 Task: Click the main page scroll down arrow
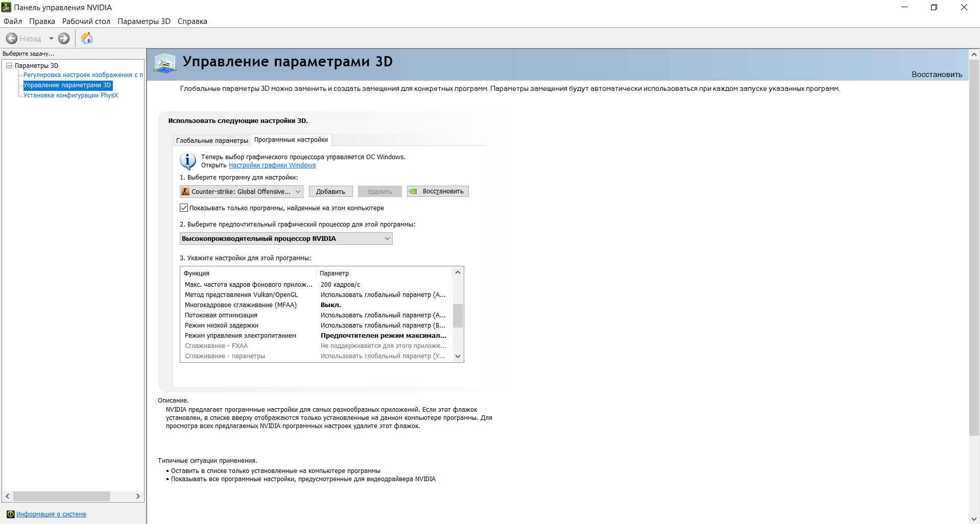[x=974, y=519]
